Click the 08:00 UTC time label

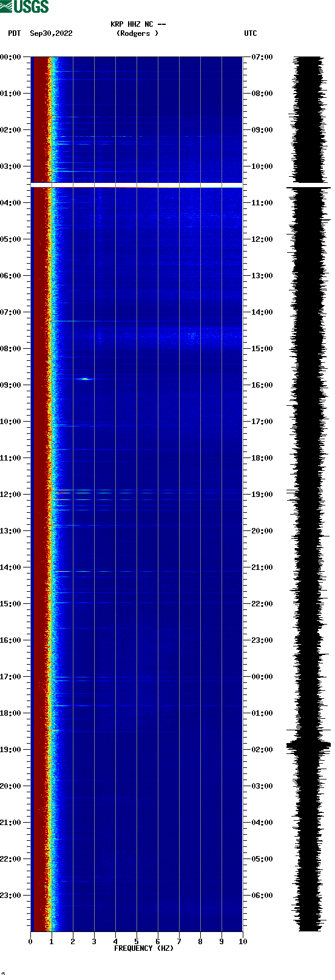(262, 94)
